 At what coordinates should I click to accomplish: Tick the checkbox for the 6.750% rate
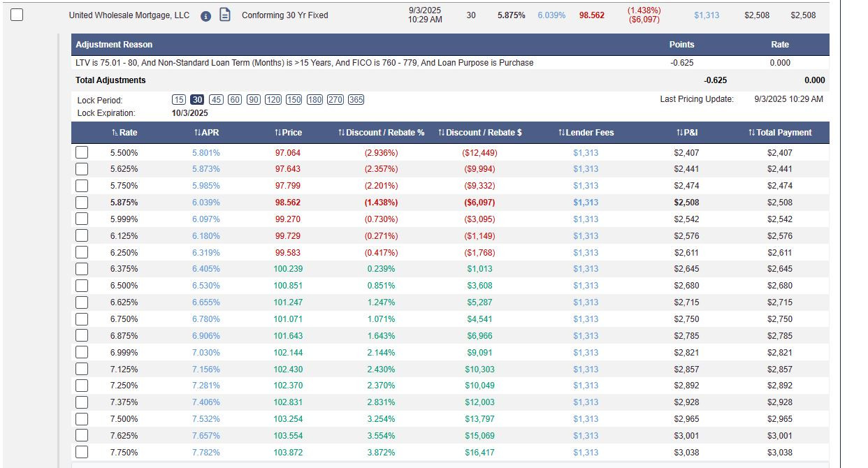[82, 319]
